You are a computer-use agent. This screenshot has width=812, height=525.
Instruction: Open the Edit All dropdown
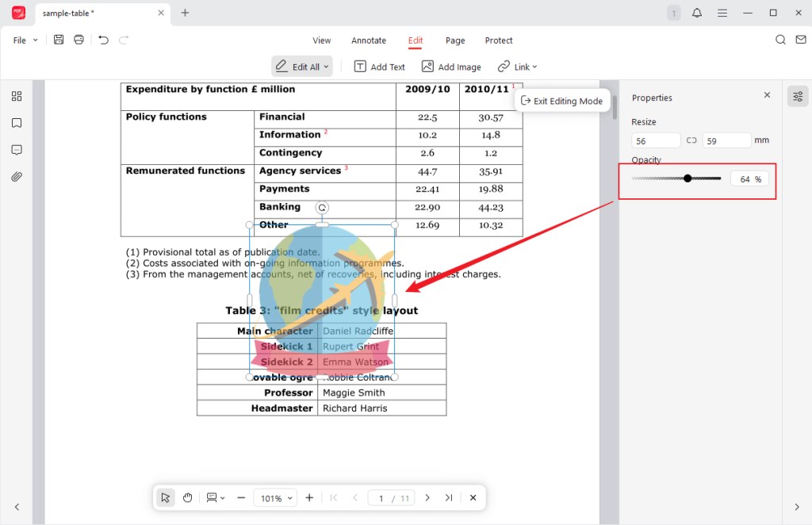click(325, 67)
